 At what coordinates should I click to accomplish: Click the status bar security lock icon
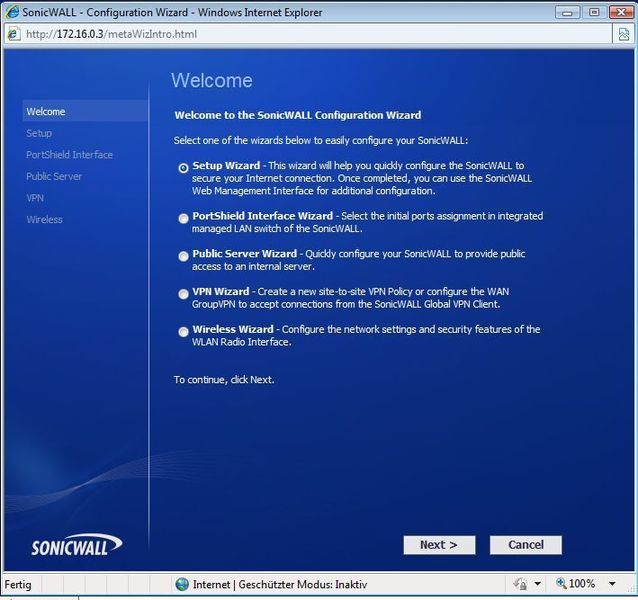click(x=520, y=585)
